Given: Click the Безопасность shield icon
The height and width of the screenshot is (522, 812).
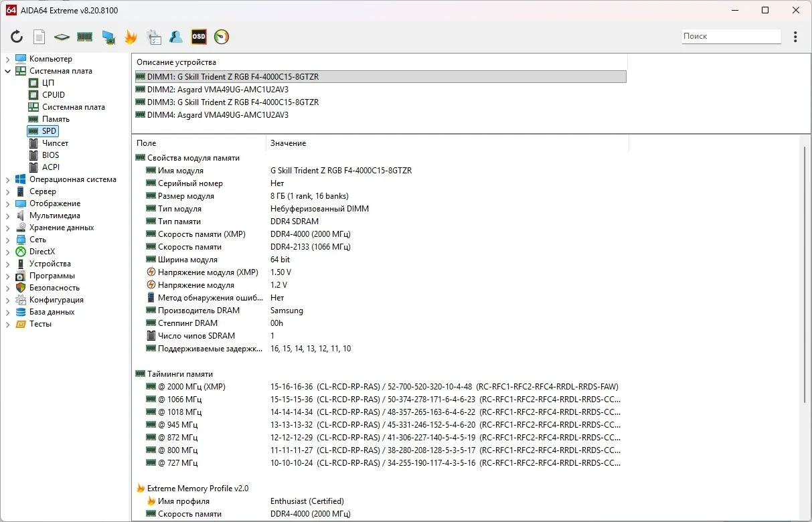Looking at the screenshot, I should 21,288.
